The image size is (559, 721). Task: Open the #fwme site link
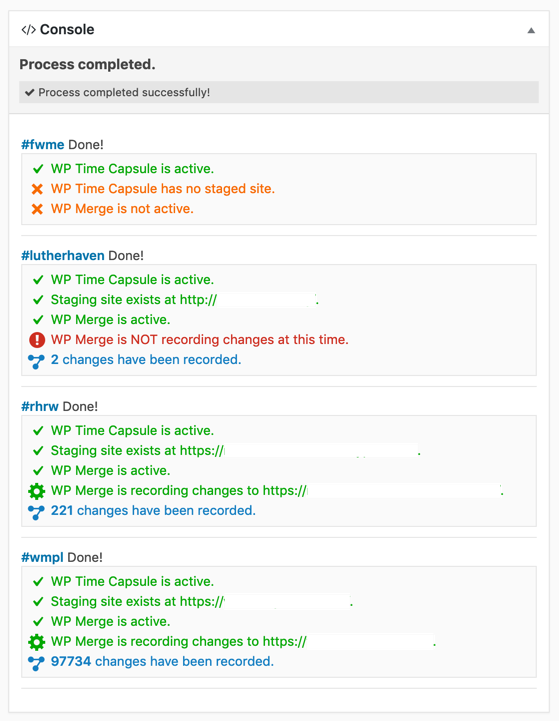coord(43,144)
